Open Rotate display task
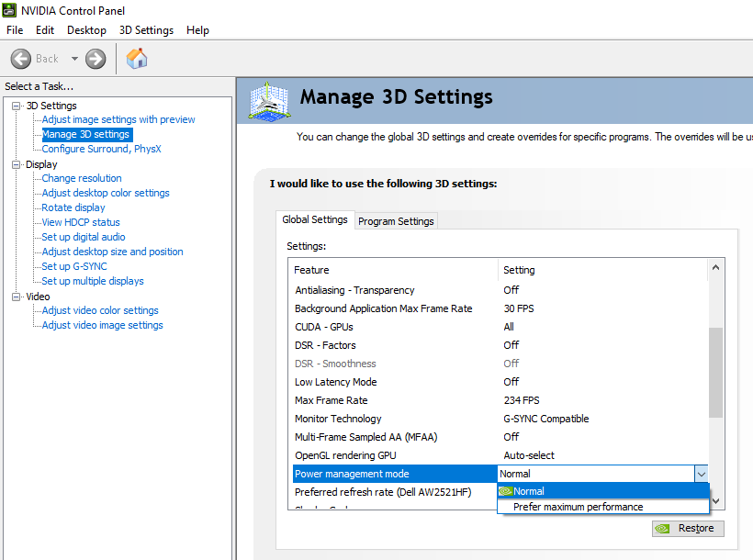 pos(73,207)
